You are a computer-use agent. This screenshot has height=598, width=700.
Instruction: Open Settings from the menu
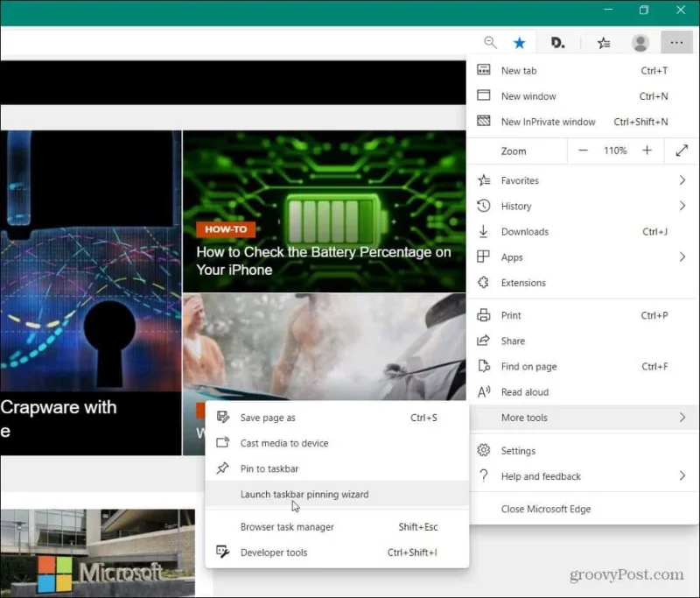(x=582, y=451)
